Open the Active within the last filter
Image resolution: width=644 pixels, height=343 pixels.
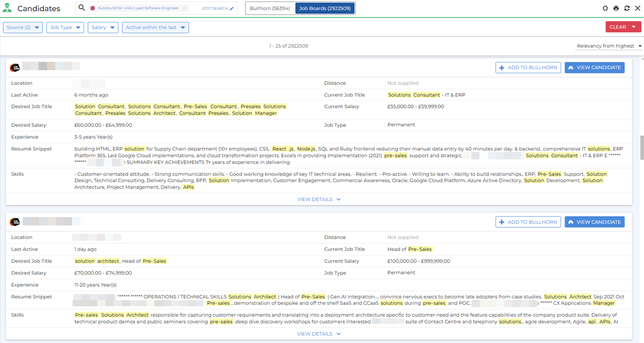[x=155, y=27]
